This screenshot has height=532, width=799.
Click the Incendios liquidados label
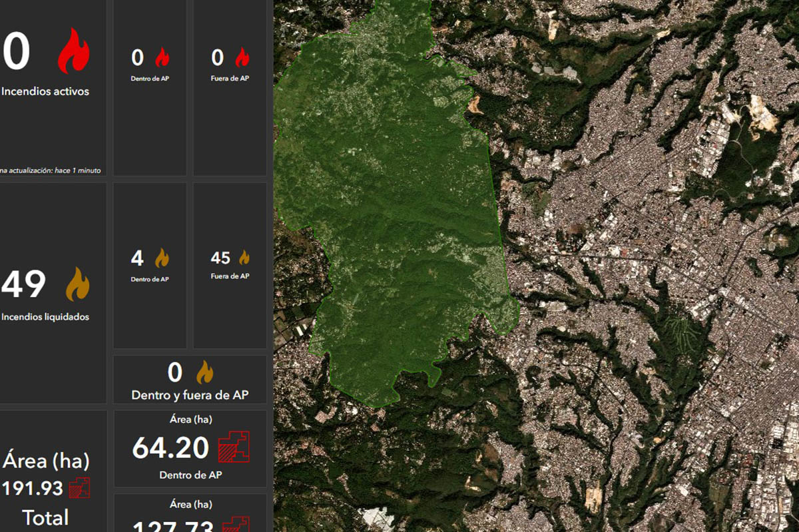[x=45, y=317]
